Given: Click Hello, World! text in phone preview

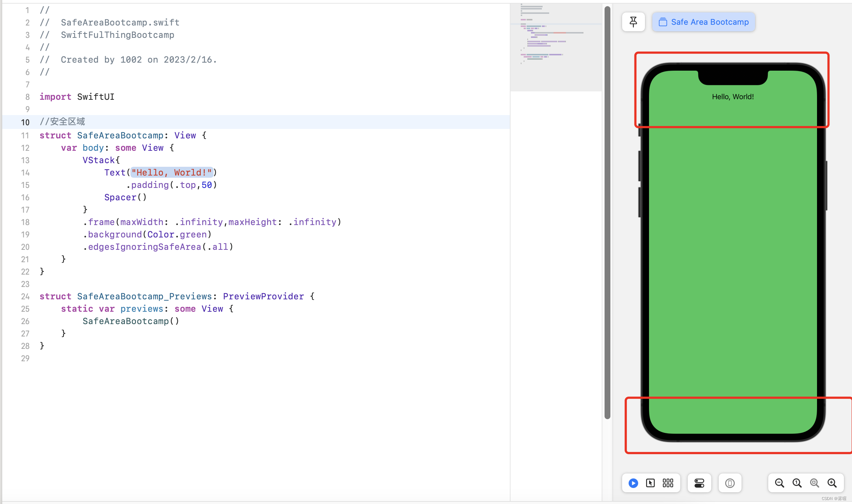Looking at the screenshot, I should click(x=733, y=97).
